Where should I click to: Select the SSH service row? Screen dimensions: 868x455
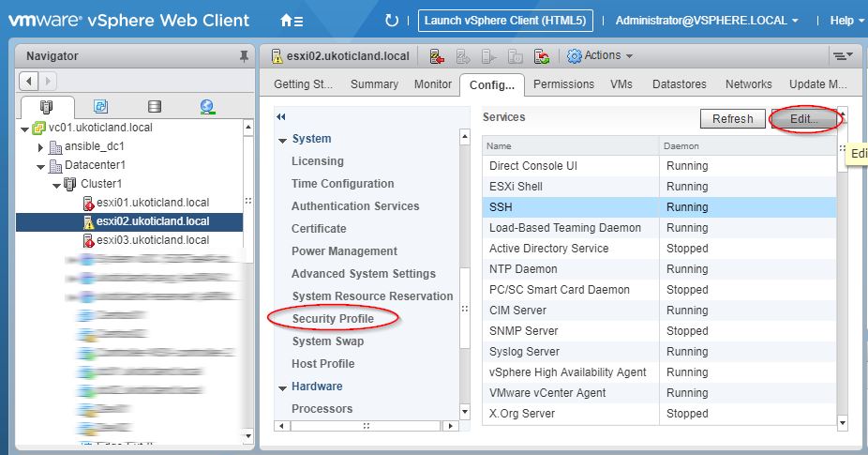(659, 207)
